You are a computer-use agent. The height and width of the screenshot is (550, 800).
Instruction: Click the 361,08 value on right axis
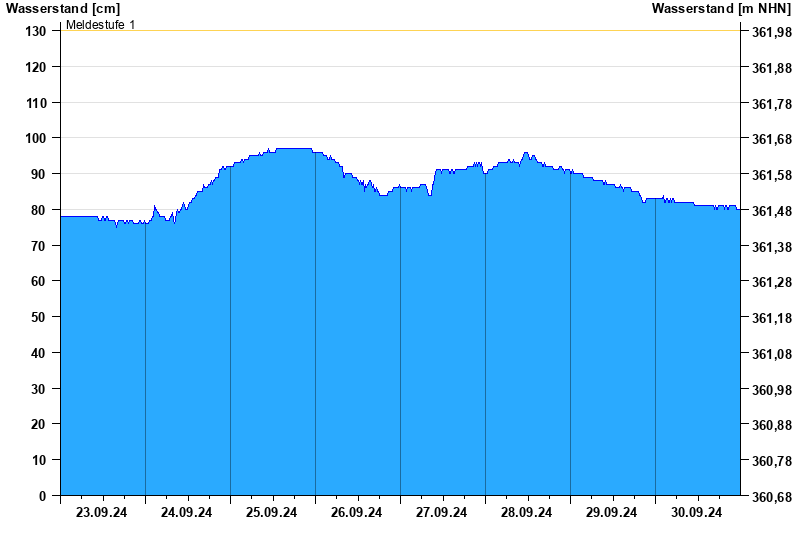click(772, 354)
